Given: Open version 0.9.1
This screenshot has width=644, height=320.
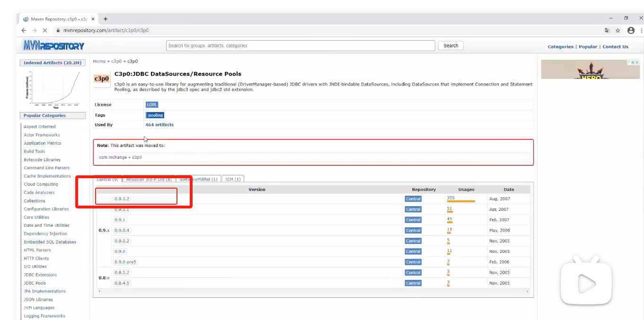Looking at the screenshot, I should click(120, 220).
